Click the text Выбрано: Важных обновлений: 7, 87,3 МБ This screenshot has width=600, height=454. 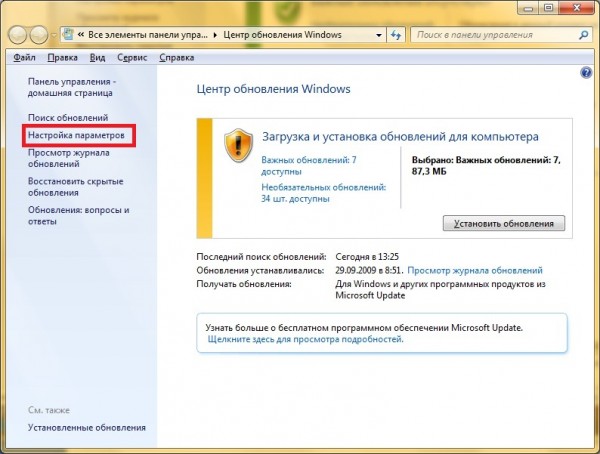point(486,165)
